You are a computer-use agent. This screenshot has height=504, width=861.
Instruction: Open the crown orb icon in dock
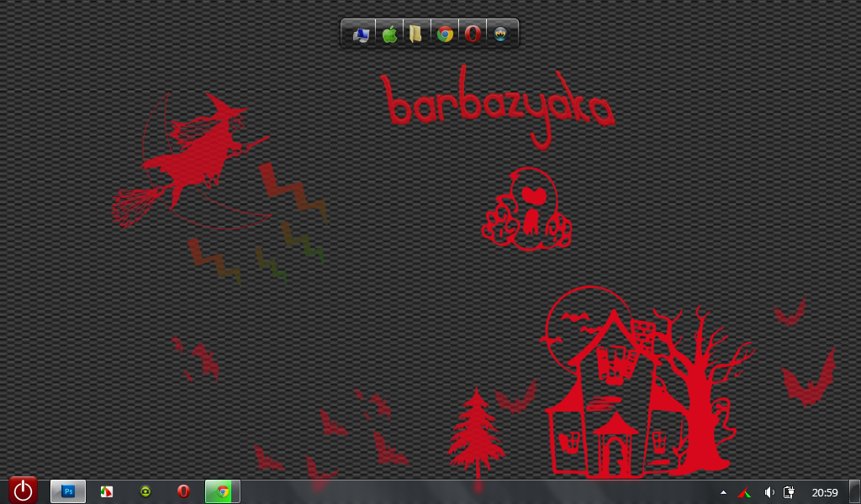500,34
